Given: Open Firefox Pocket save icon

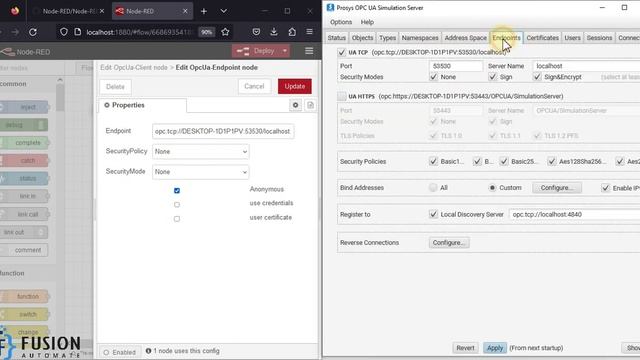Looking at the screenshot, I should [256, 32].
